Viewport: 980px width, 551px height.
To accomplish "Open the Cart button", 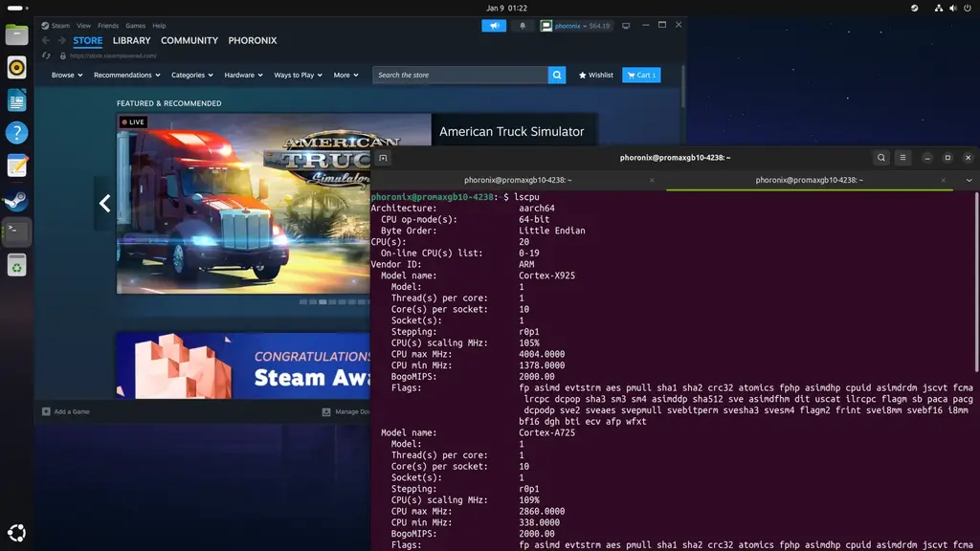I will [x=641, y=75].
